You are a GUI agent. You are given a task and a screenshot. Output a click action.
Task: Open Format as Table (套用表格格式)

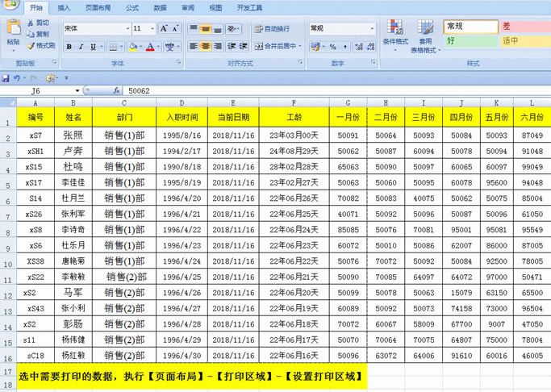[x=425, y=36]
